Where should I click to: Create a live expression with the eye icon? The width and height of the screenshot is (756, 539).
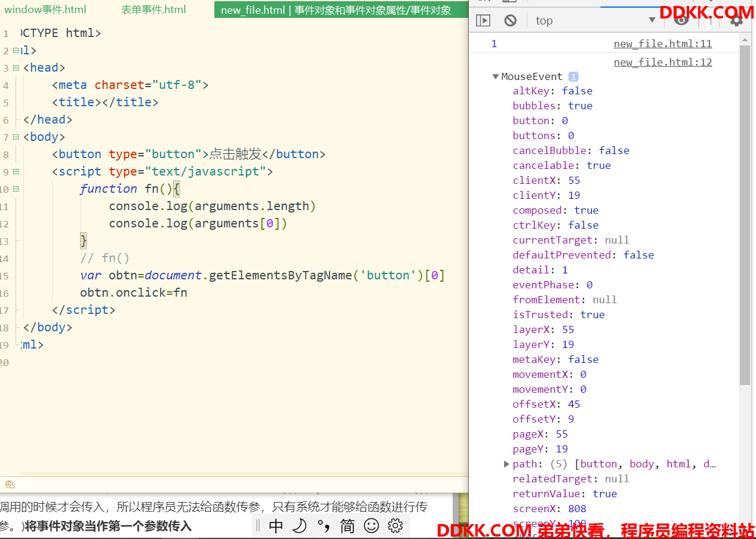tap(681, 20)
